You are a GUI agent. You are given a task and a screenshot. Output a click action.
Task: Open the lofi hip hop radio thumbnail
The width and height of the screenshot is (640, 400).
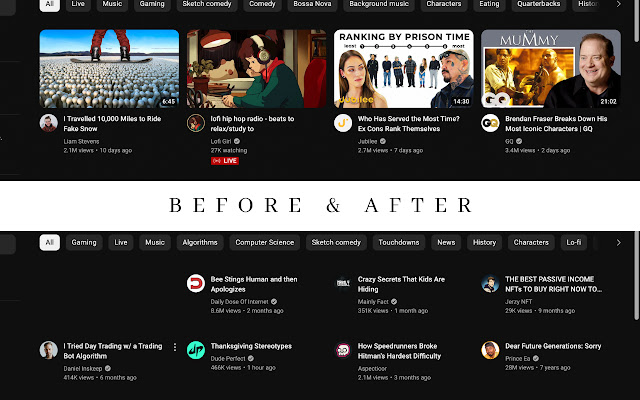257,69
